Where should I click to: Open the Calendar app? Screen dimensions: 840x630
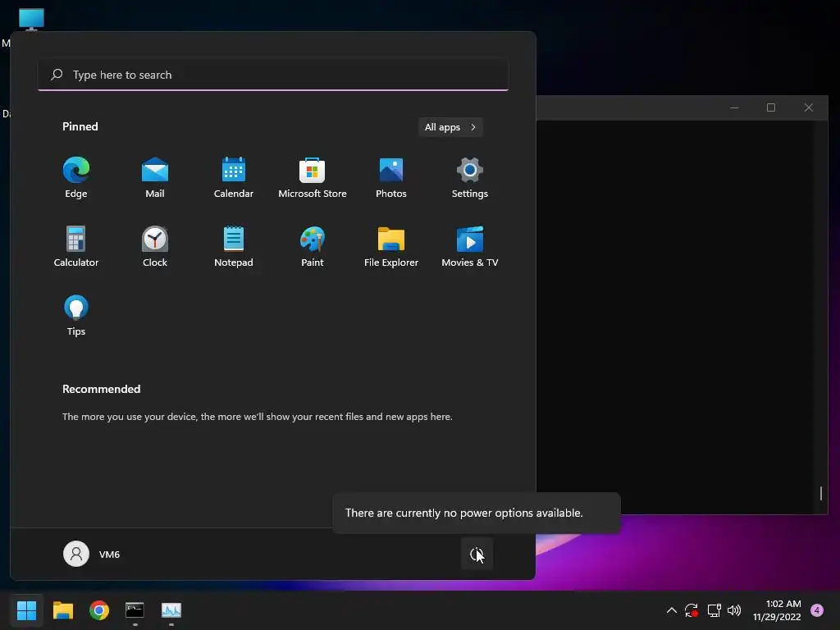pyautogui.click(x=234, y=177)
